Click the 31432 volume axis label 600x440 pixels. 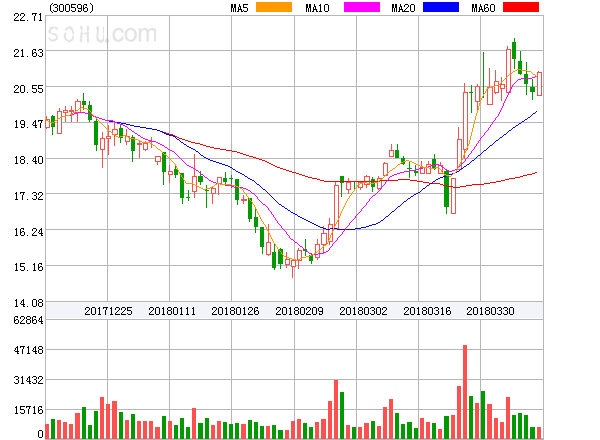[x=28, y=380]
